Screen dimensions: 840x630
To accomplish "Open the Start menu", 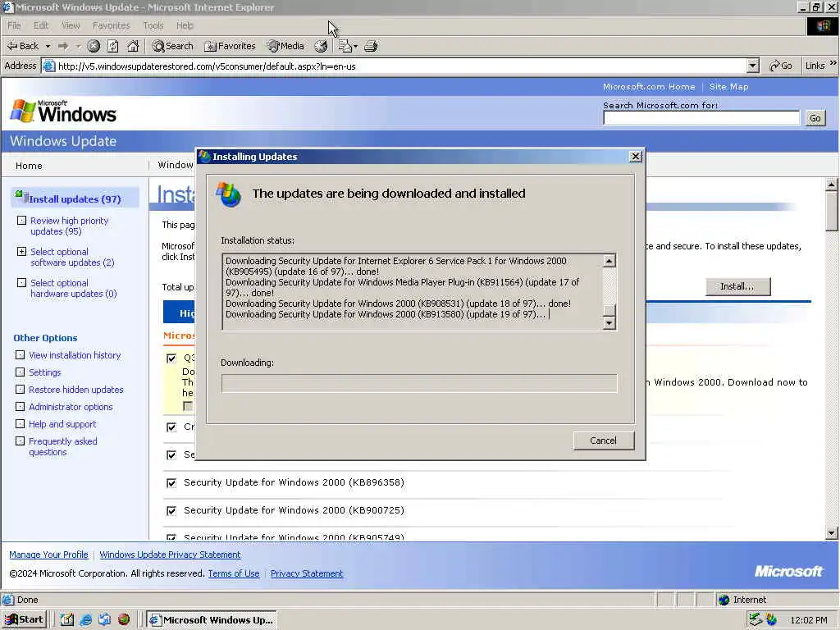I will pos(24,620).
